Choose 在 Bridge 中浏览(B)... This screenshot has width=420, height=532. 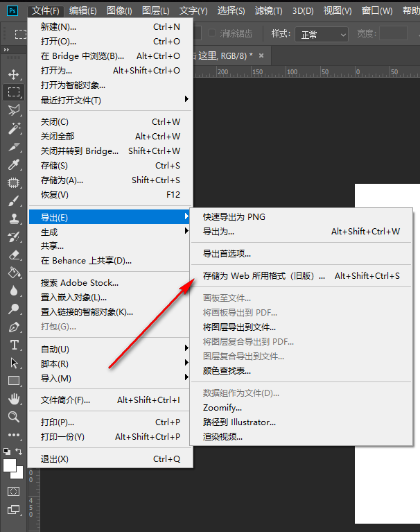[111, 56]
